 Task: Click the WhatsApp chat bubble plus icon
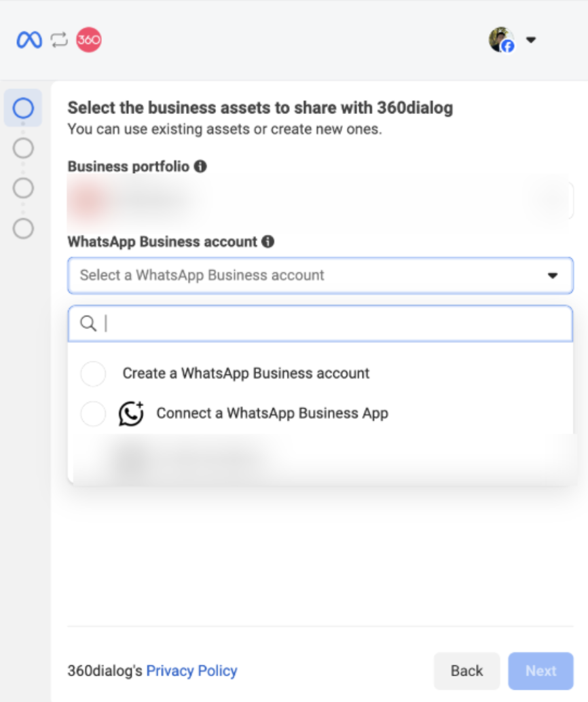coord(131,413)
